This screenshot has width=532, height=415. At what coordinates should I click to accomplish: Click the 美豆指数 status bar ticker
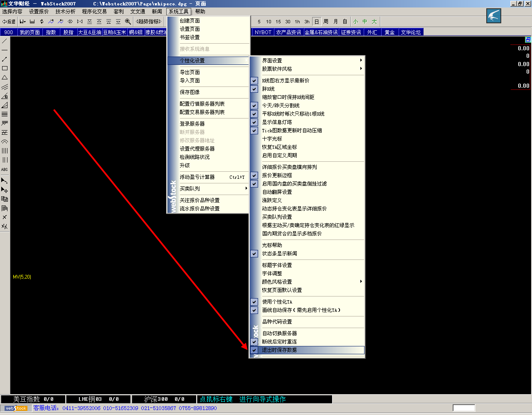[x=33, y=399]
